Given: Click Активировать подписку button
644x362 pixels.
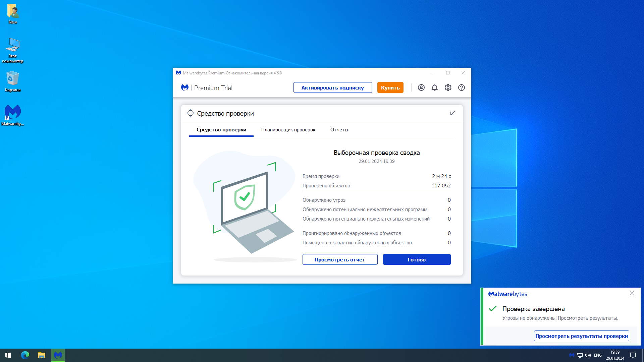Looking at the screenshot, I should pos(332,87).
